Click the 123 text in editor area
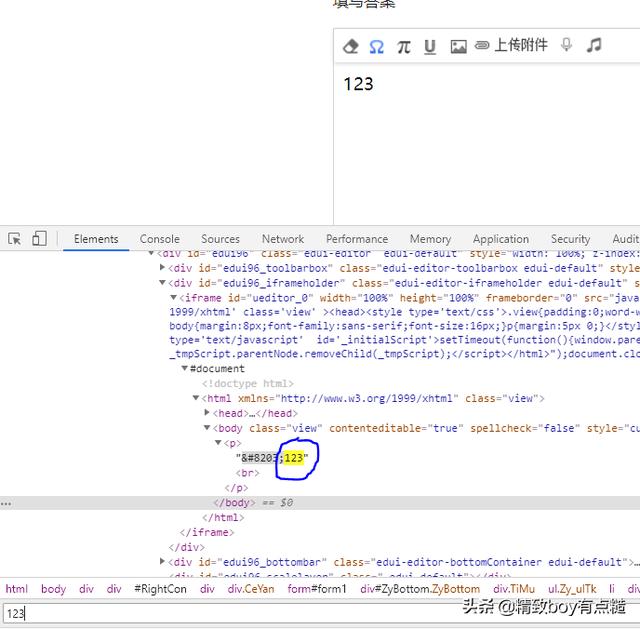Image resolution: width=640 pixels, height=629 pixels. (x=358, y=84)
